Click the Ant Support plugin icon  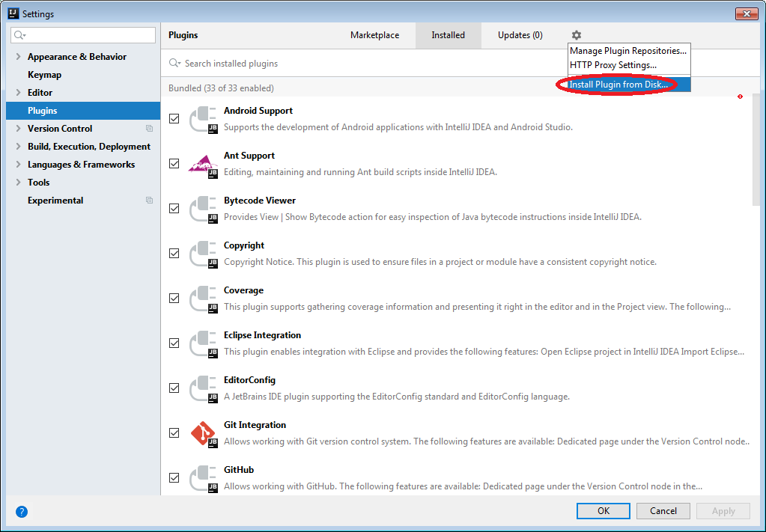coord(202,164)
